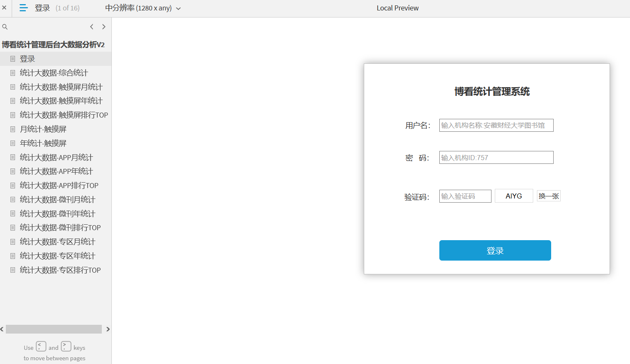Go to next page with right chevron
The width and height of the screenshot is (630, 364).
[x=104, y=27]
